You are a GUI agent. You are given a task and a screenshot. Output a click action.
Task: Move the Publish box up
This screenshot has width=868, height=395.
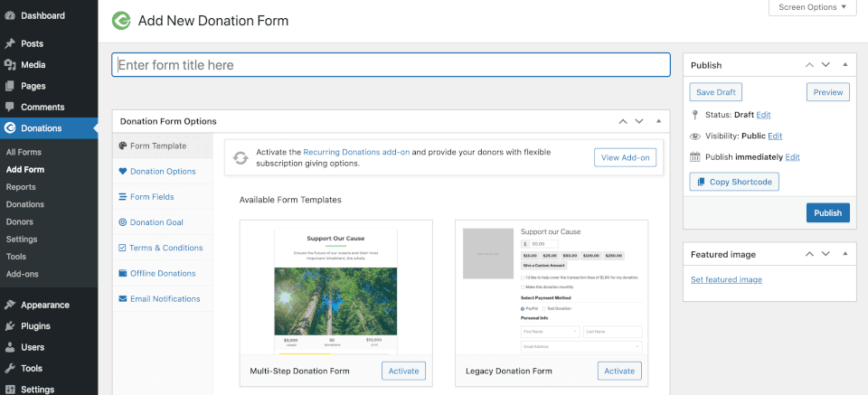pyautogui.click(x=809, y=65)
